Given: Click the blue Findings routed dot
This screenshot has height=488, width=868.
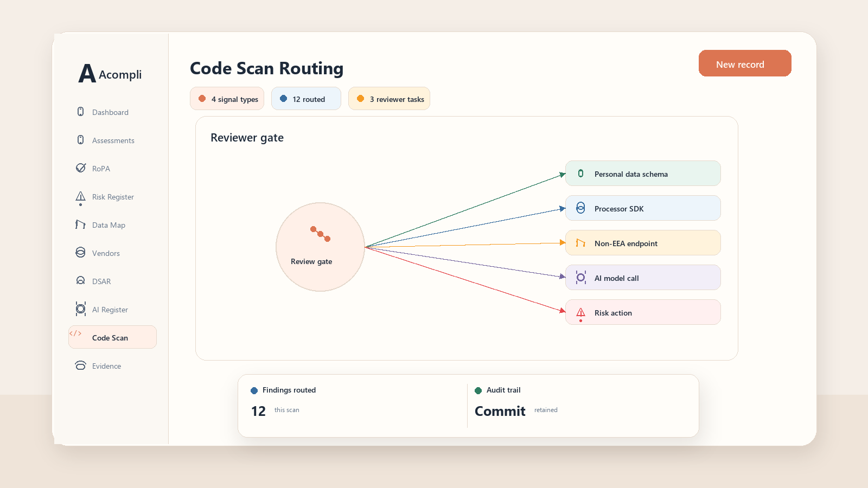Looking at the screenshot, I should [x=254, y=390].
